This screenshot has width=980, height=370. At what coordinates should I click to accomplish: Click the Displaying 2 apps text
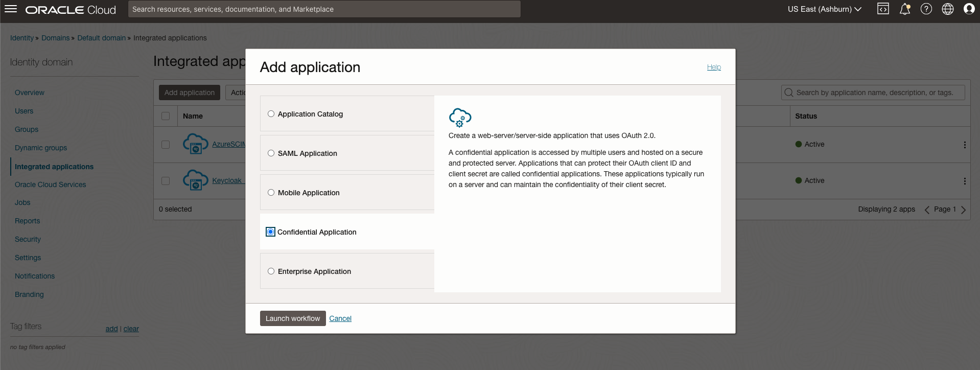point(886,209)
